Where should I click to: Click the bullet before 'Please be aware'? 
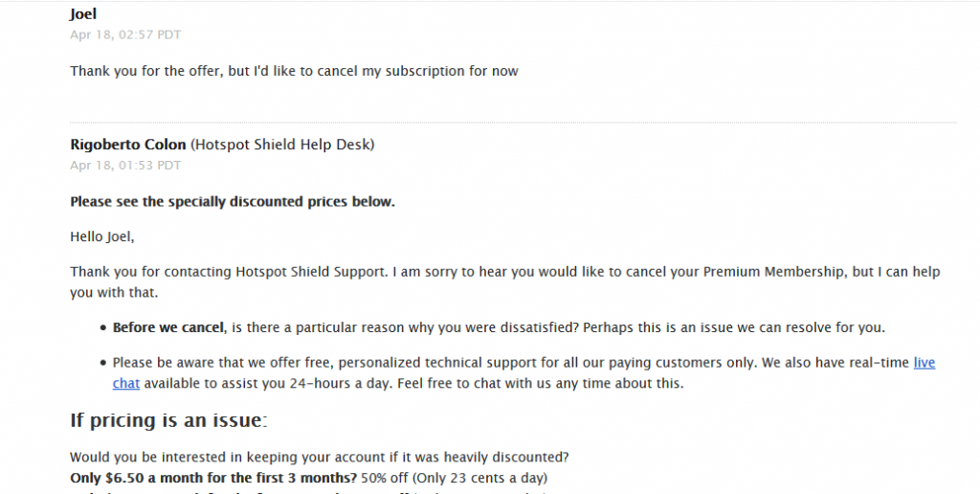pyautogui.click(x=103, y=363)
